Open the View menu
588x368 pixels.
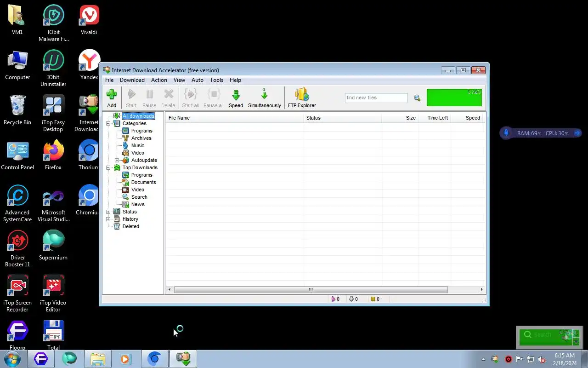[179, 80]
